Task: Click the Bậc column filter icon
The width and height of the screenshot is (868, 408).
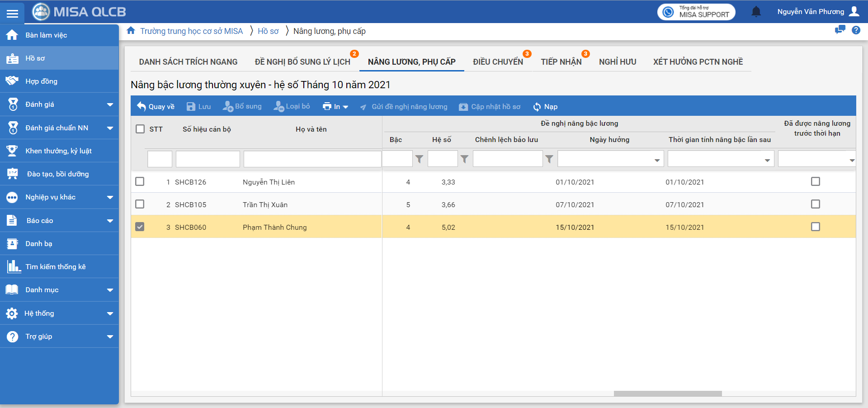Action: point(419,159)
